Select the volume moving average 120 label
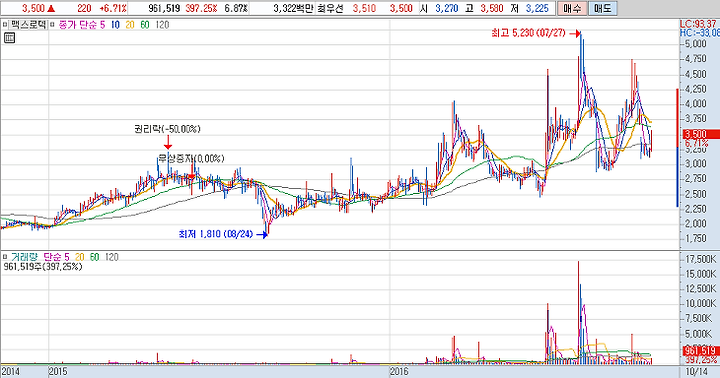Image resolution: width=720 pixels, height=378 pixels. 112,257
